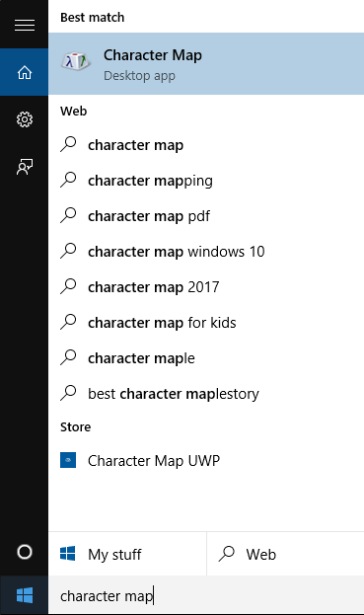Screen dimensions: 364x615
Task: Click magnifier icon beside "character map pdf"
Action: (68, 215)
